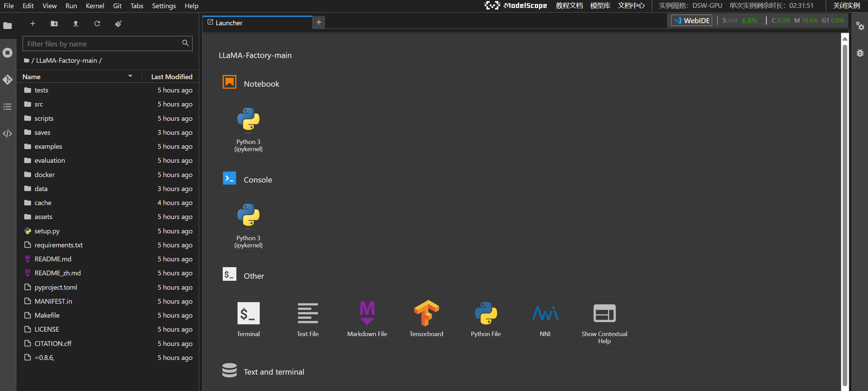
Task: Click the LLaMA-Factory-main breadcrumb
Action: click(67, 60)
